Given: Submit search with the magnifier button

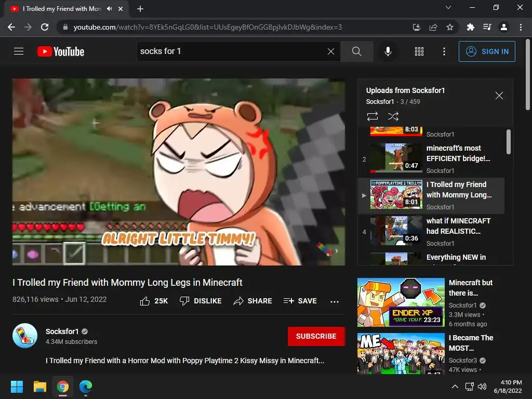Looking at the screenshot, I should [x=356, y=51].
